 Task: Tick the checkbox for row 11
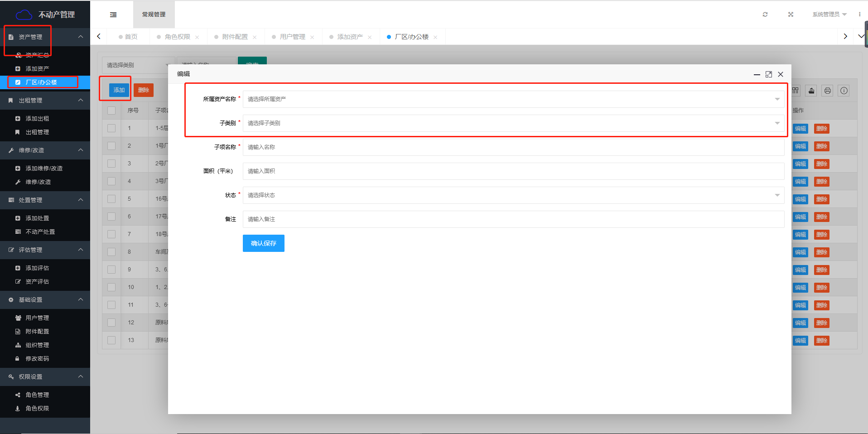(111, 305)
